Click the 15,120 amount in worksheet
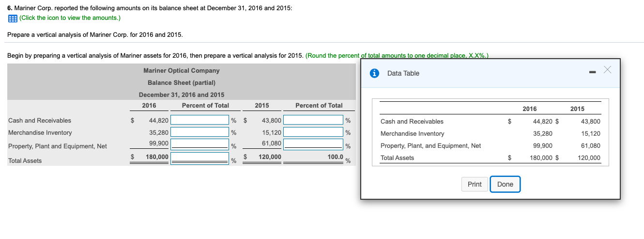This screenshot has width=644, height=239. pos(272,132)
